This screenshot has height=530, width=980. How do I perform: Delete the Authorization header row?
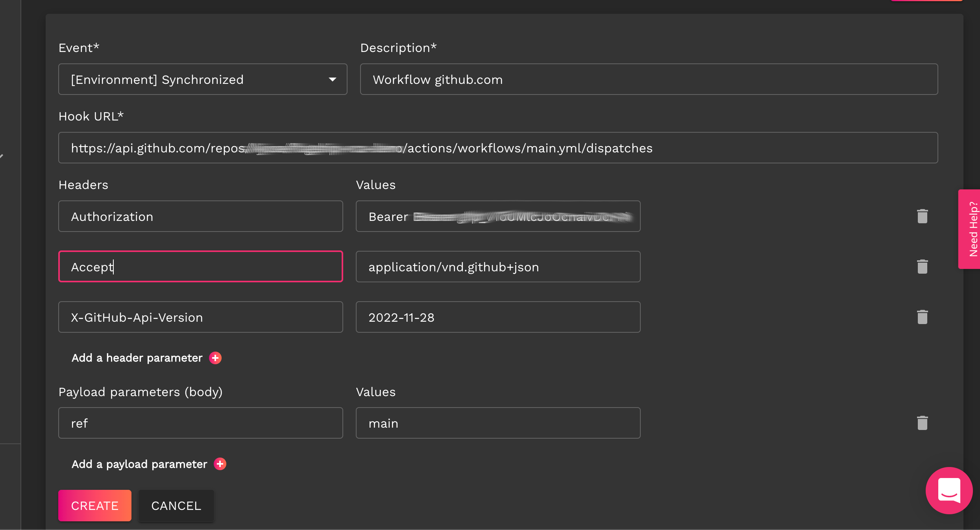(x=922, y=216)
